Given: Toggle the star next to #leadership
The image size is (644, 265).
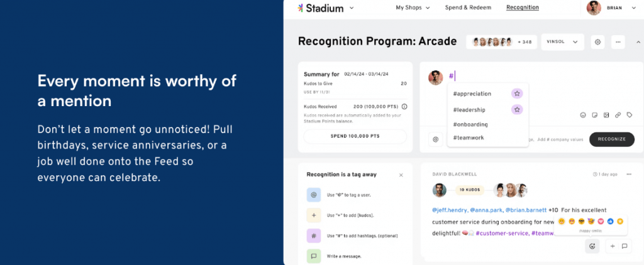Looking at the screenshot, I should click(517, 109).
